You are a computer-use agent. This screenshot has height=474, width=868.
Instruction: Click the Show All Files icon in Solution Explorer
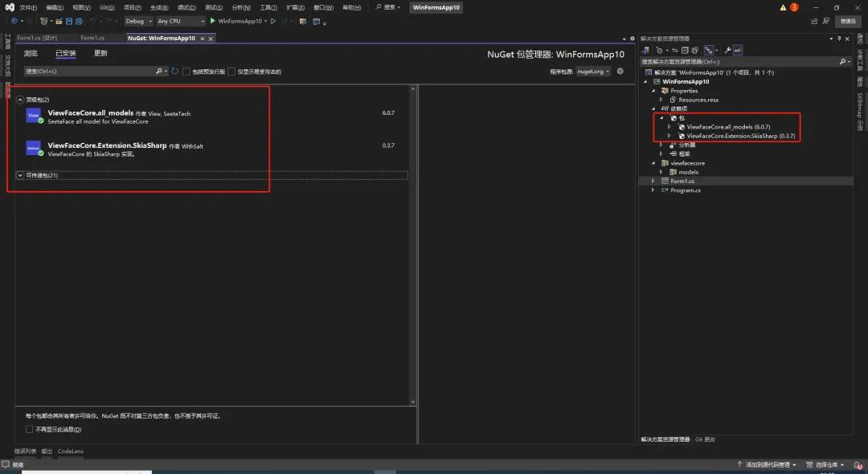695,51
